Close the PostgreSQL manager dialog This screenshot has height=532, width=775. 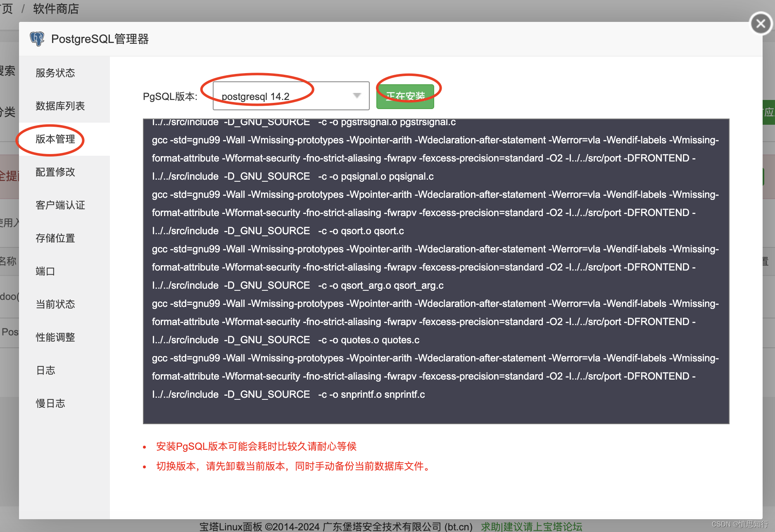tap(761, 24)
